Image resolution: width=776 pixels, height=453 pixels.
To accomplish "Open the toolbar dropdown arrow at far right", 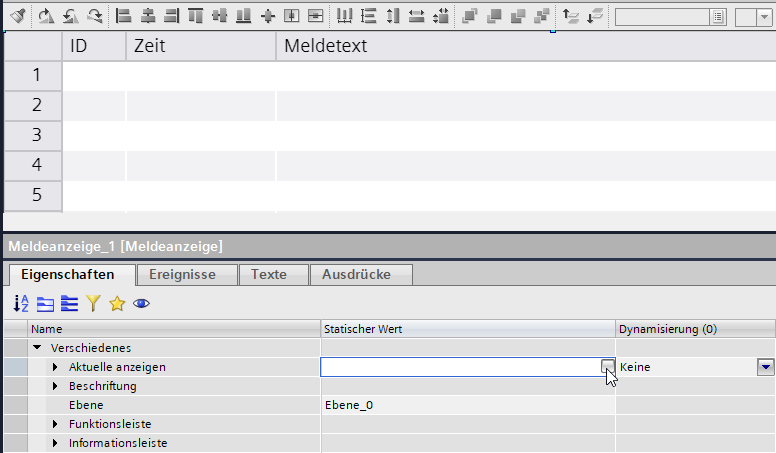I will point(764,17).
